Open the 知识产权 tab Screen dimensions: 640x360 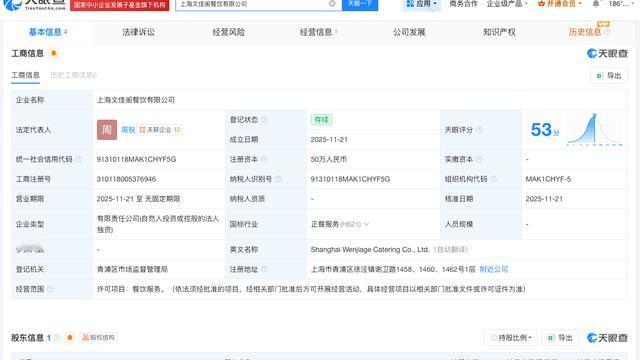point(499,32)
